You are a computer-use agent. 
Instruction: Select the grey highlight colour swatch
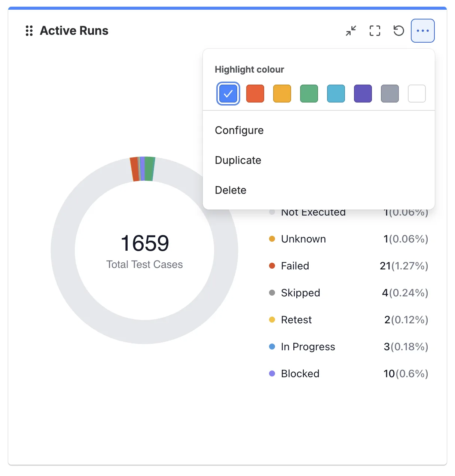[390, 94]
